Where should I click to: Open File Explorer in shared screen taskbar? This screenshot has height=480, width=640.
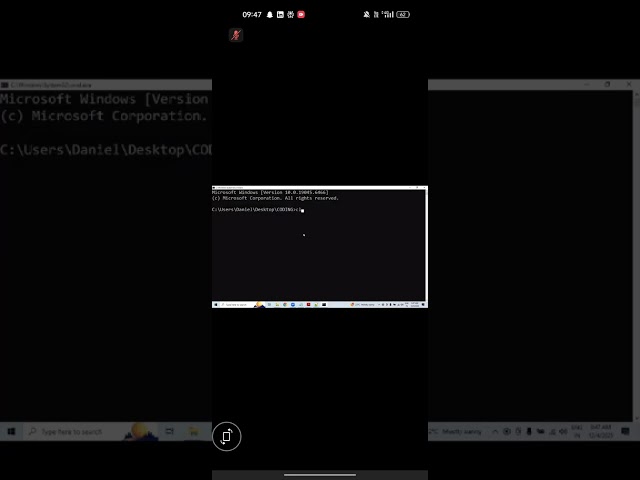point(277,304)
